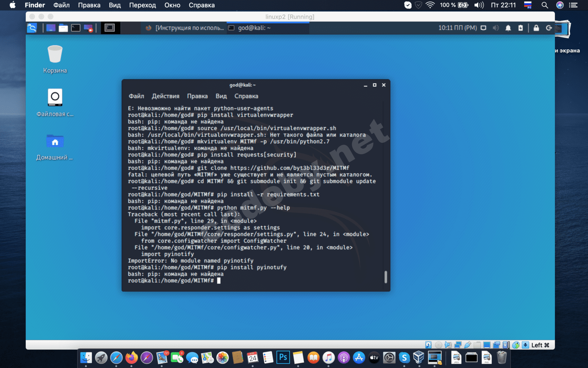Viewport: 588px width, 368px height.
Task: Click VirtualBox audio indicator
Action: coord(448,345)
